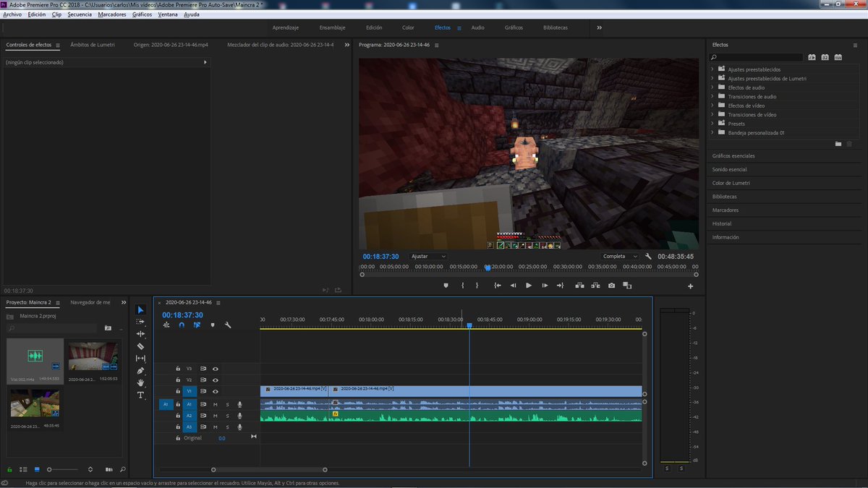
Task: Click the Lift button in the Program monitor
Action: point(579,286)
